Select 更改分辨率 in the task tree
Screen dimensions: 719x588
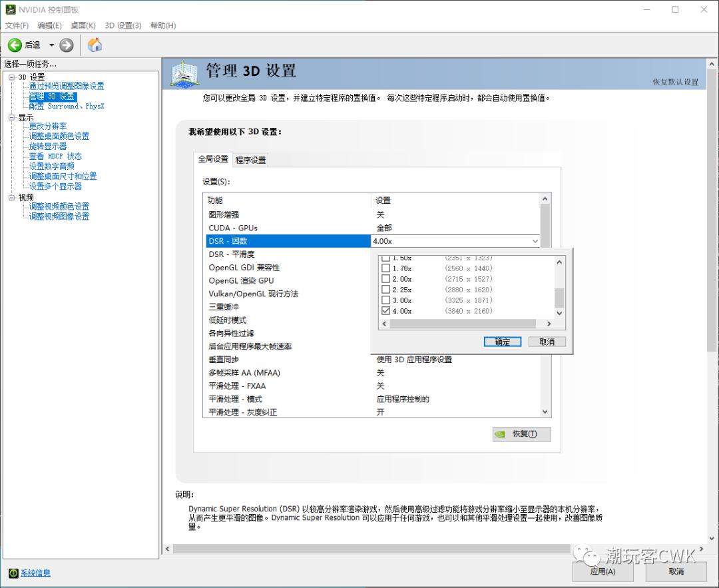47,126
